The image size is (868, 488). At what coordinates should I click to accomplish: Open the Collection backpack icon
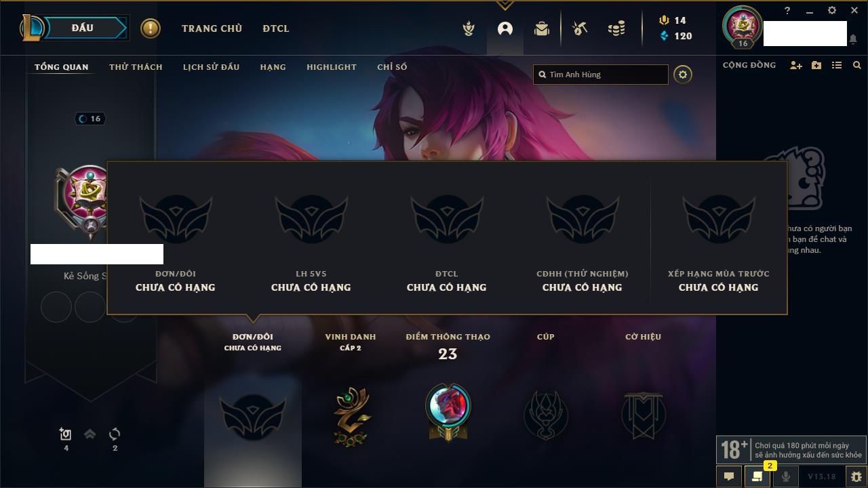[x=541, y=29]
